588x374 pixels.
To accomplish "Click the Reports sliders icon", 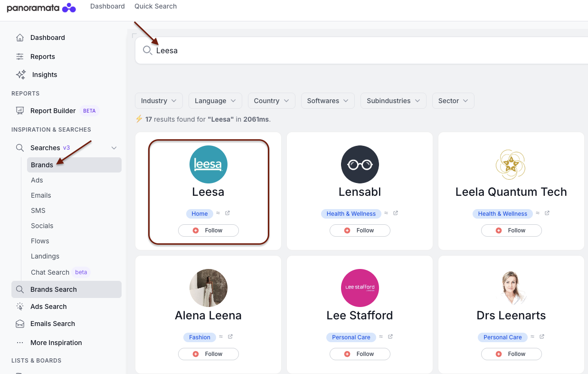I will pyautogui.click(x=20, y=57).
